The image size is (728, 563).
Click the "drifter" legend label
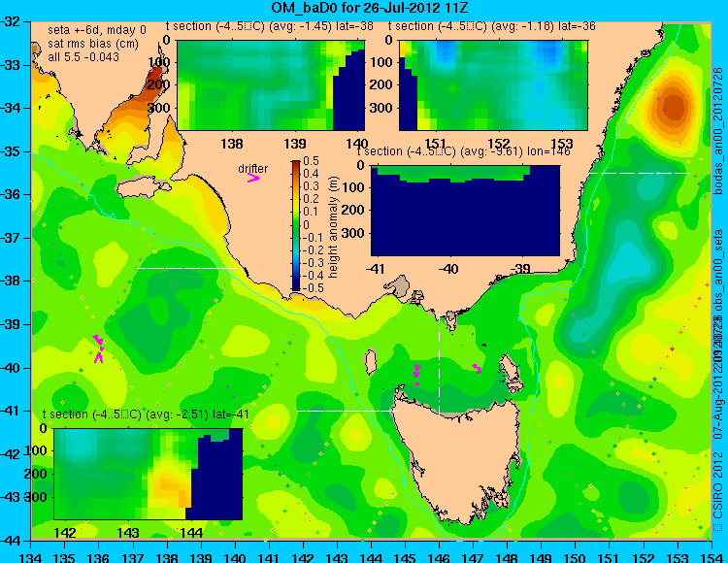(253, 169)
